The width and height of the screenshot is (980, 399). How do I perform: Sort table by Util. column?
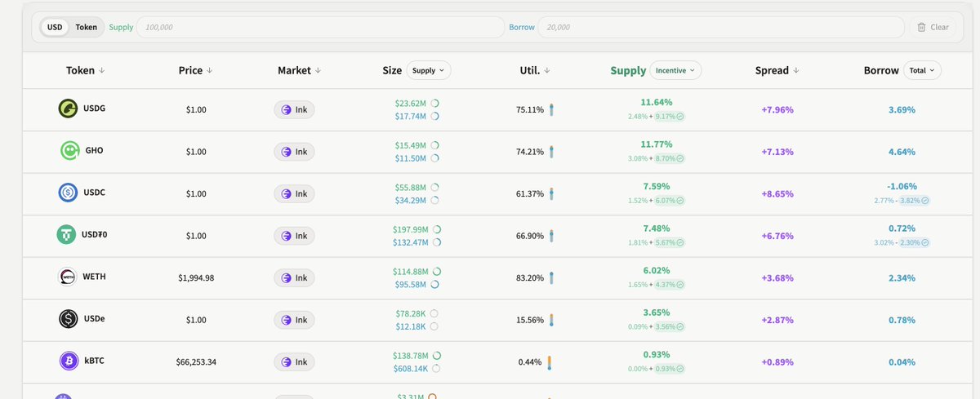[x=535, y=70]
